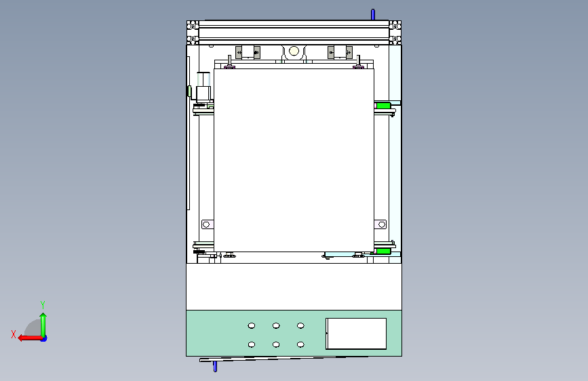Pick the upper-left button hole on green panel
588x381 pixels.
(x=252, y=325)
